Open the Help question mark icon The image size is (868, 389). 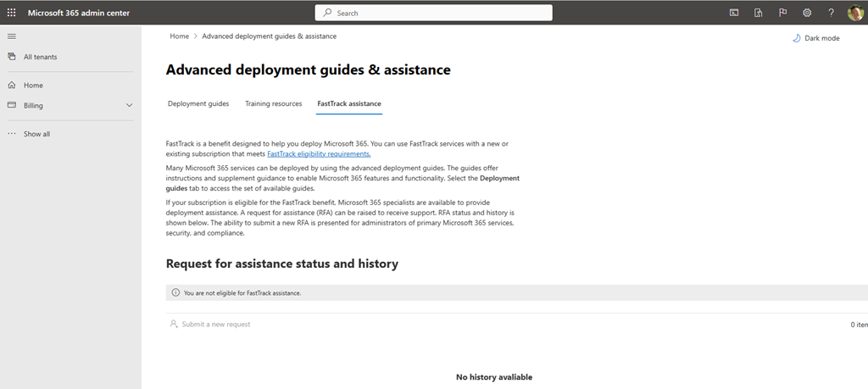click(831, 13)
